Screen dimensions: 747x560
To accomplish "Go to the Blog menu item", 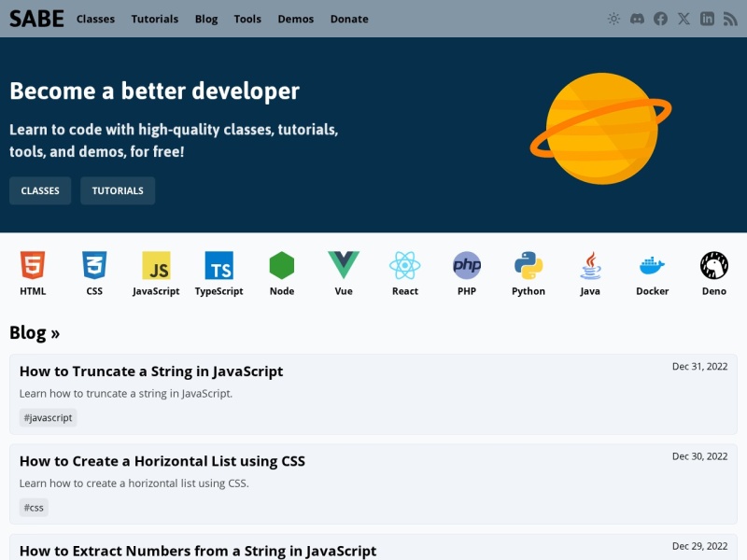I will coord(206,19).
